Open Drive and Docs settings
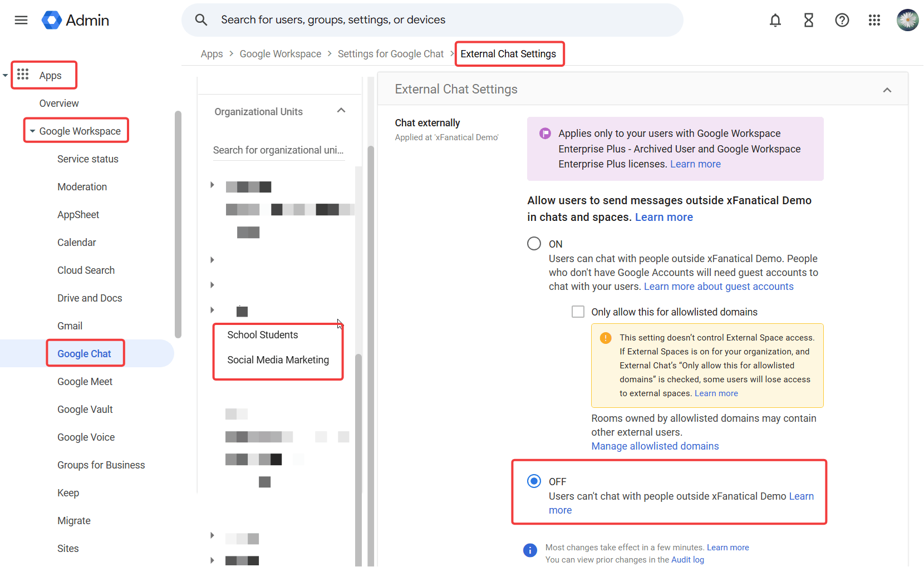Viewport: 924px width, 567px height. click(90, 298)
